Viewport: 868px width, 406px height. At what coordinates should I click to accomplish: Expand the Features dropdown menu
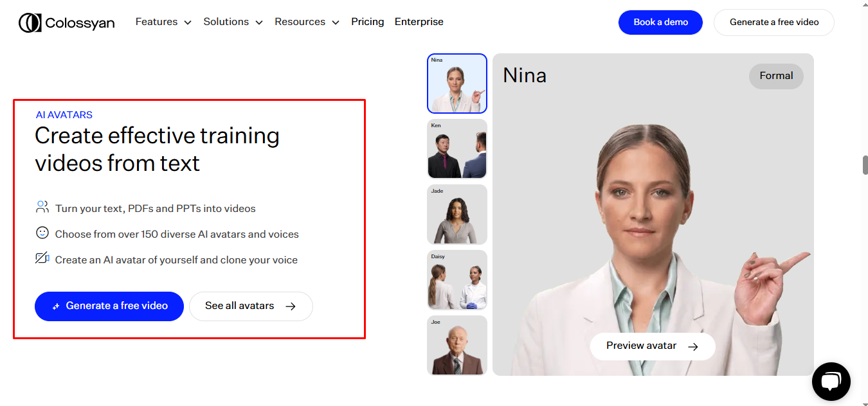coord(163,22)
